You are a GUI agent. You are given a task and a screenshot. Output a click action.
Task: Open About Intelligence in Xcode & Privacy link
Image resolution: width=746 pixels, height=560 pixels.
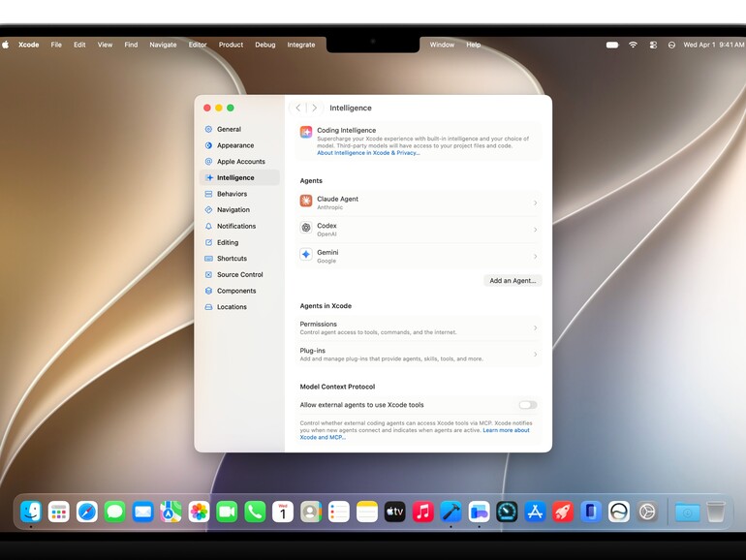[x=368, y=153]
